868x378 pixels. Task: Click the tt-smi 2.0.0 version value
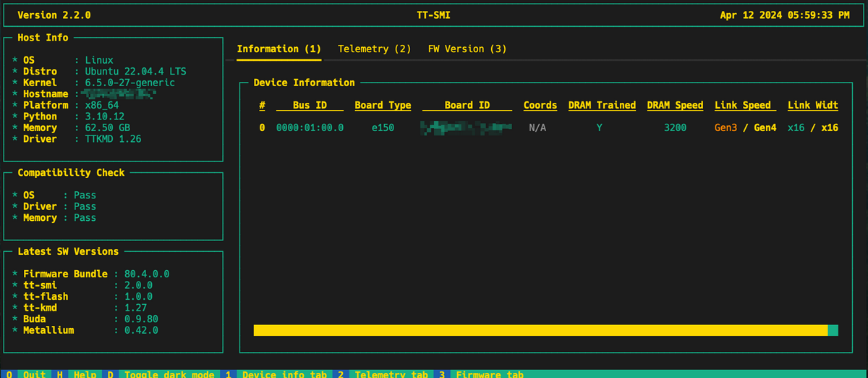click(x=138, y=285)
